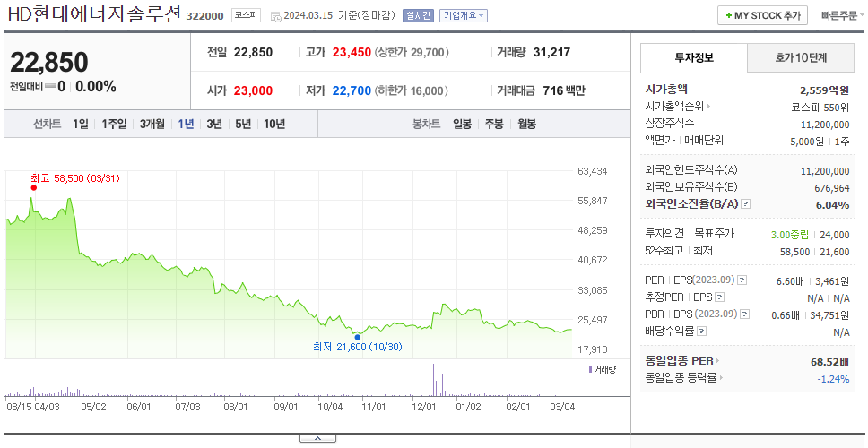
Task: Select the 5년 line chart period
Action: [243, 124]
